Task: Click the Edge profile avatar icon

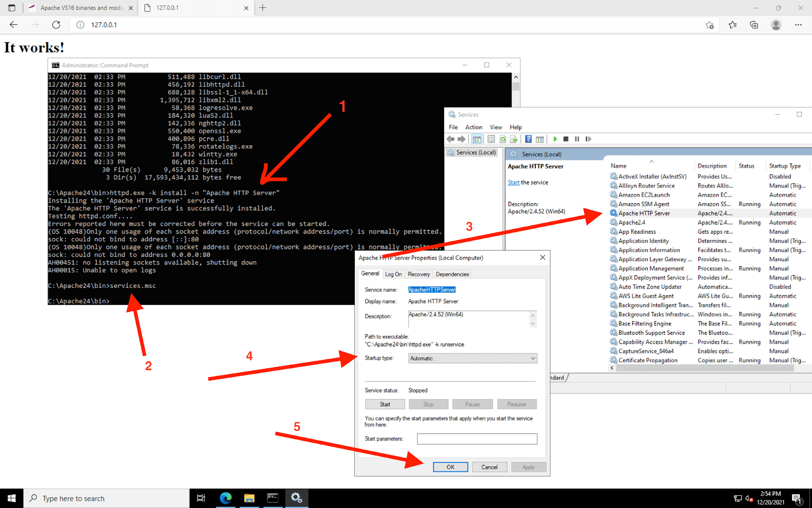Action: pyautogui.click(x=776, y=24)
